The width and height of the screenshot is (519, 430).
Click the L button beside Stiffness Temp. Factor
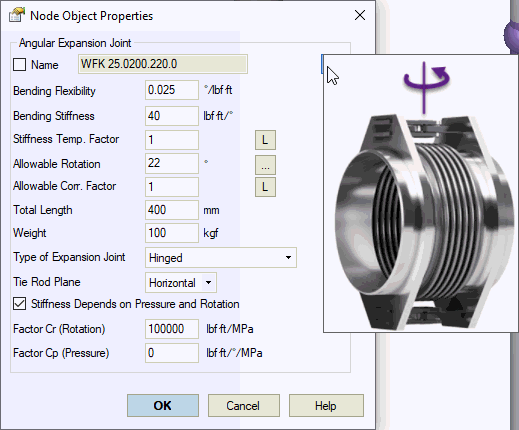pyautogui.click(x=265, y=140)
